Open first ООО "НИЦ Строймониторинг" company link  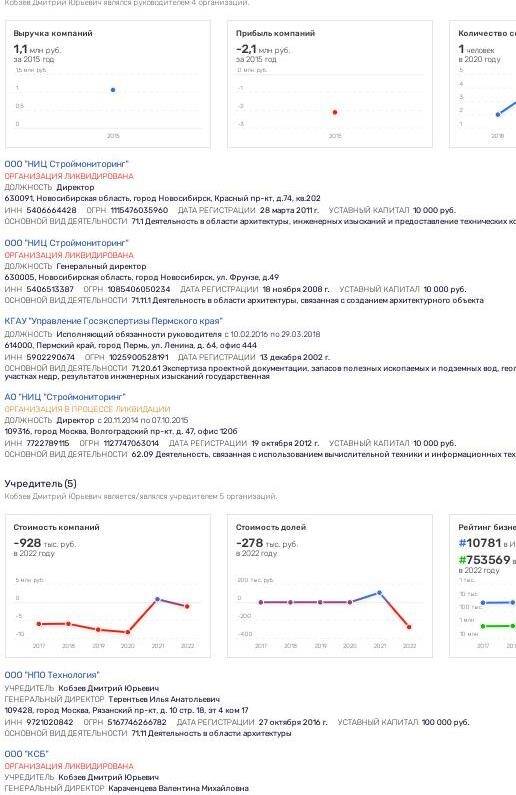[x=66, y=164]
